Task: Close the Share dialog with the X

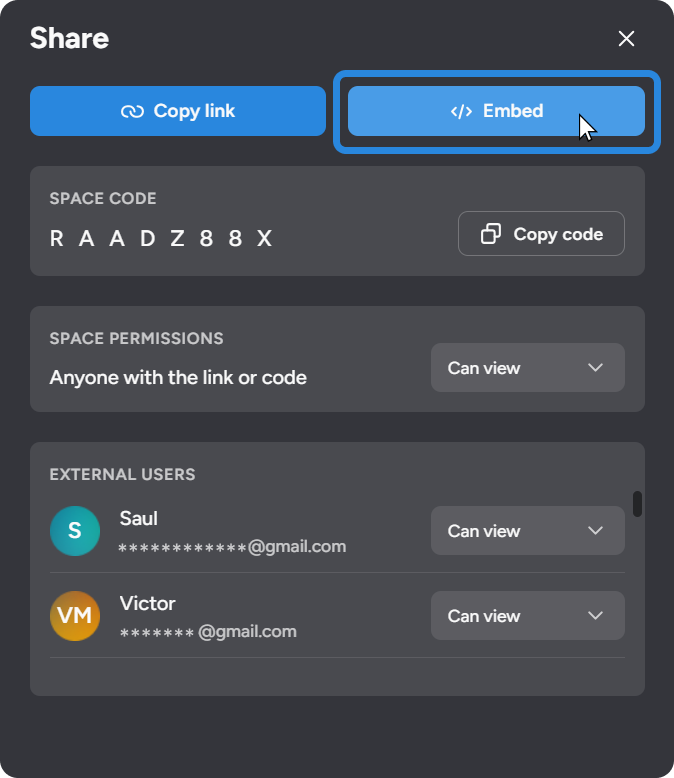Action: point(627,39)
